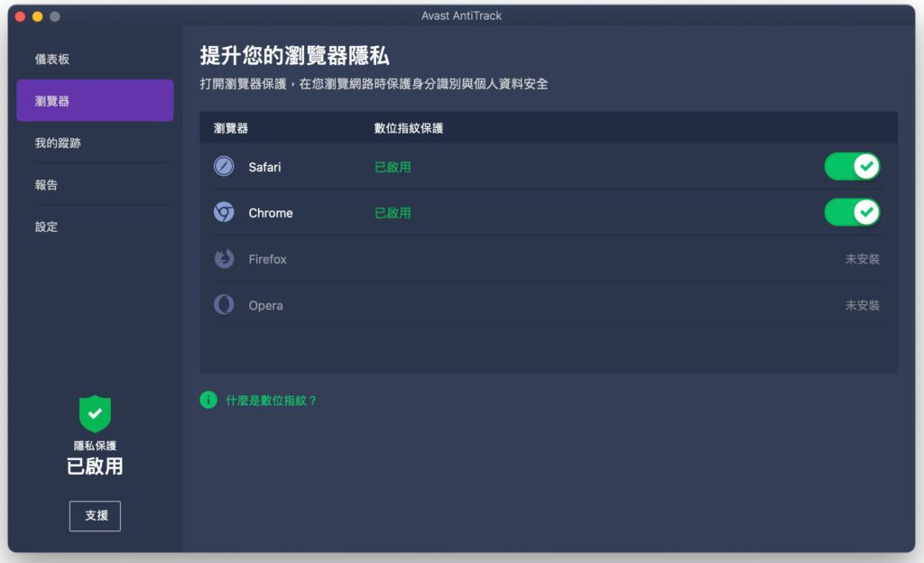Click the green info icon

(208, 400)
